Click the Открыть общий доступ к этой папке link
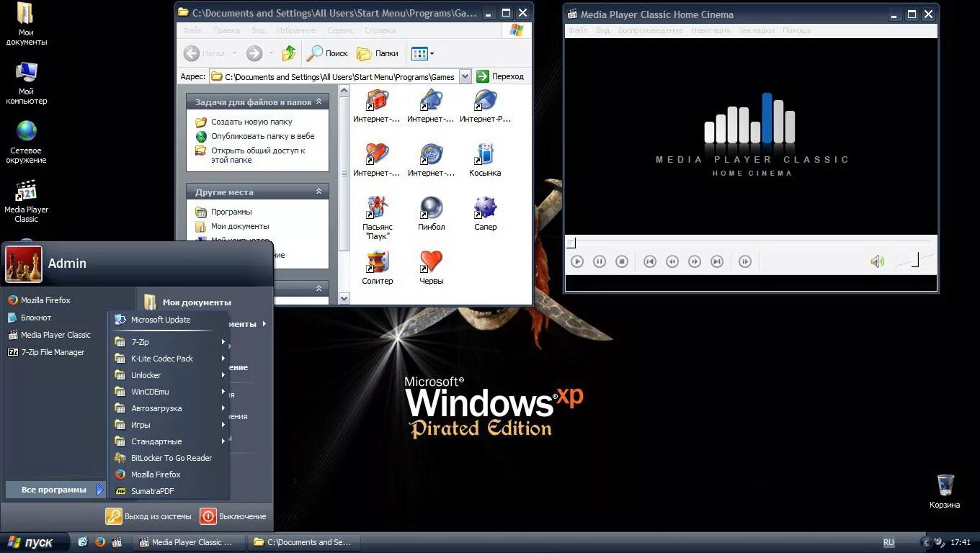The width and height of the screenshot is (980, 553). [x=258, y=155]
